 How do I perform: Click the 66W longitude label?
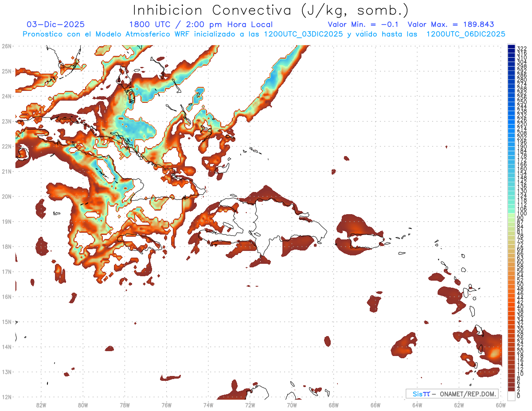pyautogui.click(x=375, y=404)
